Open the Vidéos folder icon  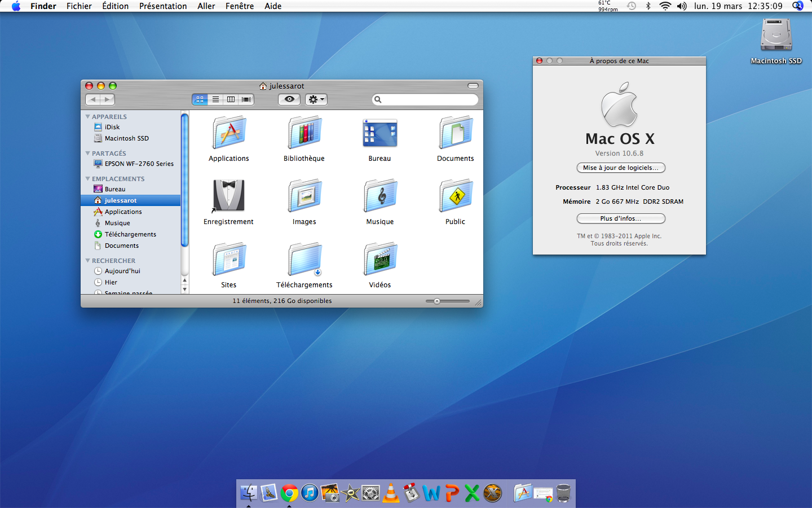(380, 260)
